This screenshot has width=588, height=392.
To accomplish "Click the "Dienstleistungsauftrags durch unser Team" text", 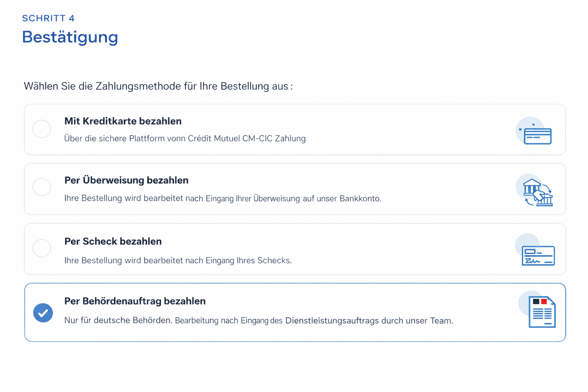I will click(x=369, y=321).
